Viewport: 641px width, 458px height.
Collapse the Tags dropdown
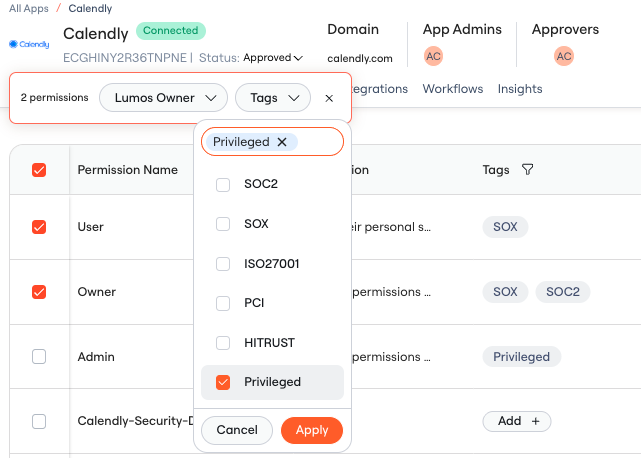[273, 98]
